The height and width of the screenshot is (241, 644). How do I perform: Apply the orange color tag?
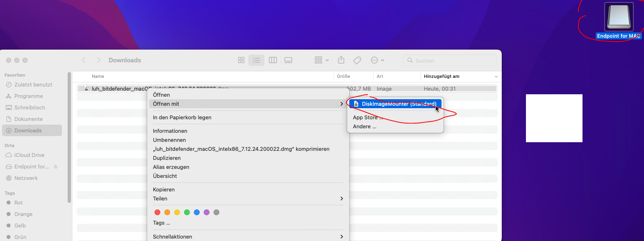point(167,212)
